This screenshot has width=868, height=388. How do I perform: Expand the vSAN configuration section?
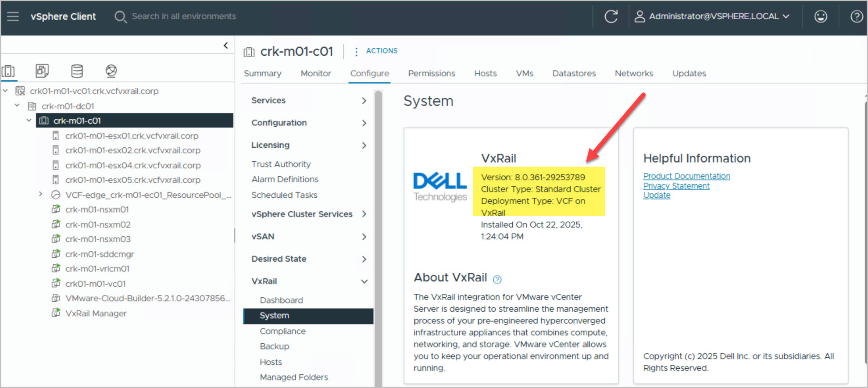click(364, 237)
